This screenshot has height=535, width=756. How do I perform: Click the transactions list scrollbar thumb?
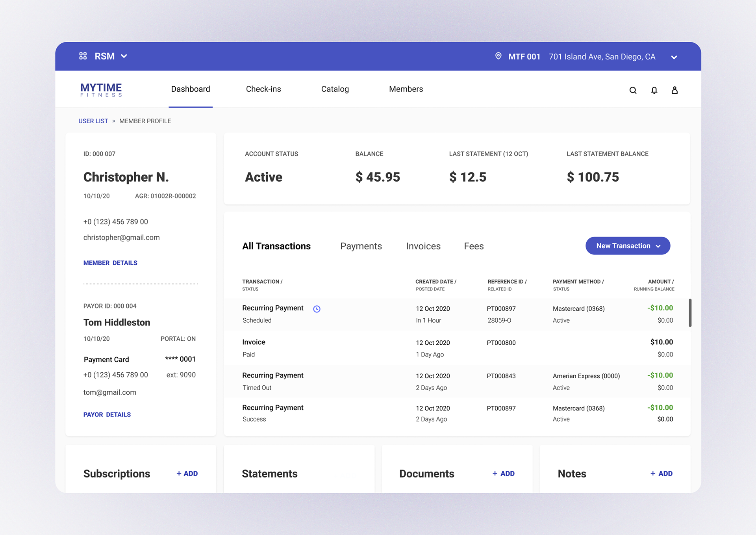(x=690, y=313)
